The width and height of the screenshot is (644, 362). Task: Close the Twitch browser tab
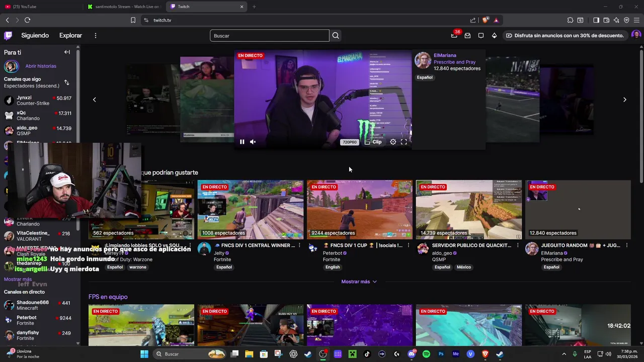pos(242,7)
